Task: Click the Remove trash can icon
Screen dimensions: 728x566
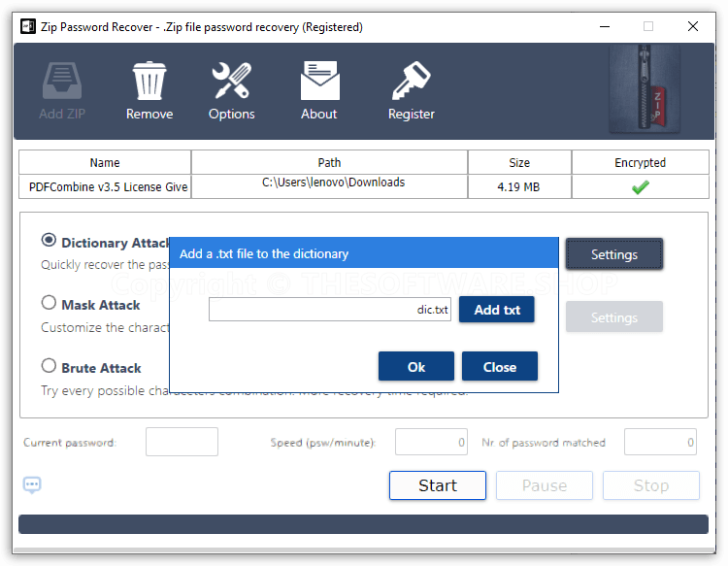Action: point(149,82)
